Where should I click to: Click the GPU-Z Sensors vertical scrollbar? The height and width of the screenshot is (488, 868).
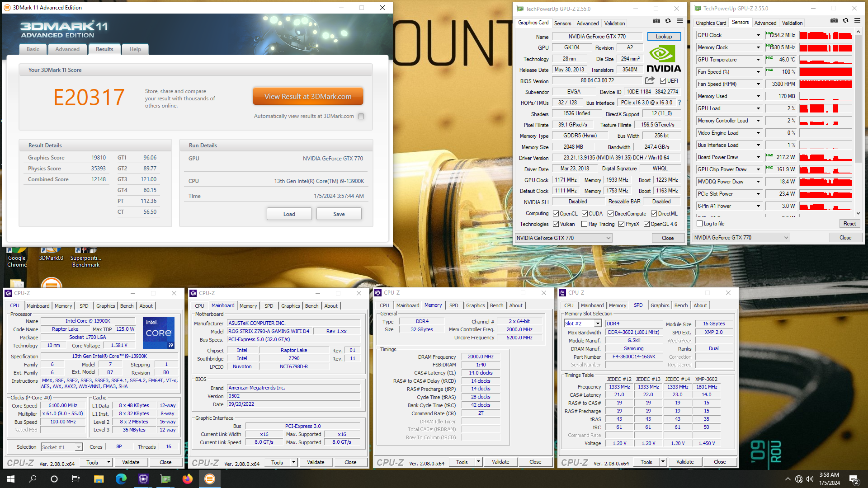[x=859, y=122]
